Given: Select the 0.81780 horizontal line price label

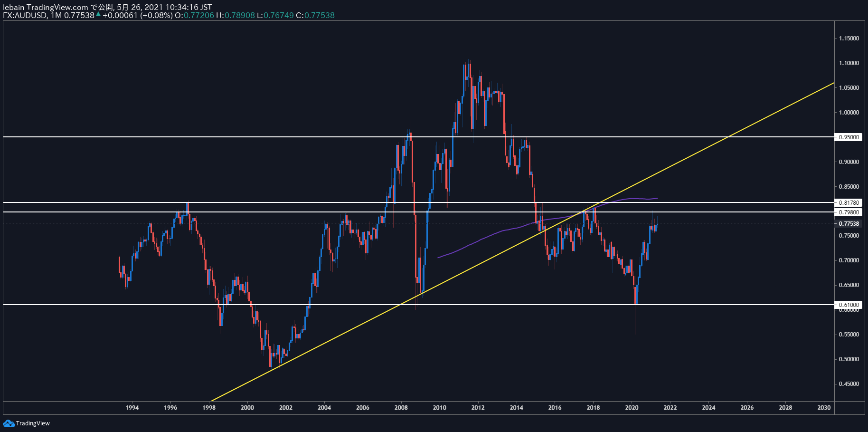Looking at the screenshot, I should [x=849, y=202].
